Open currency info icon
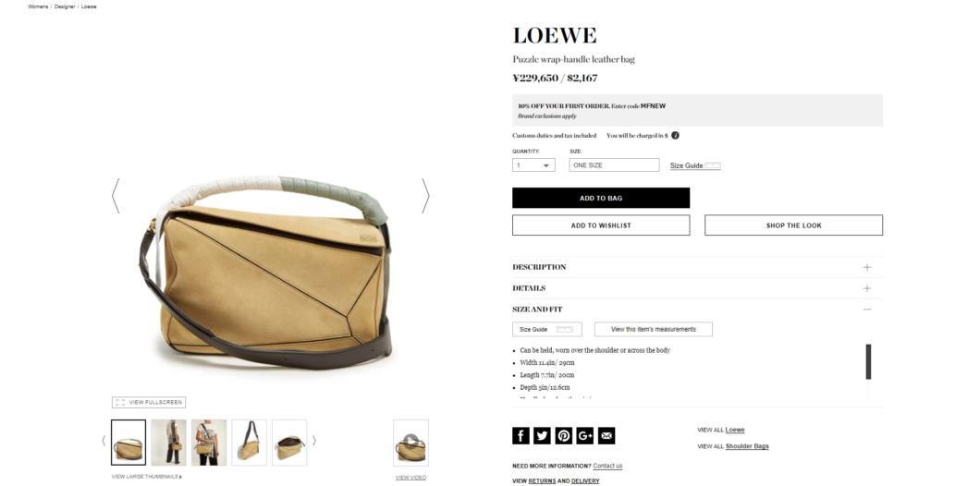The height and width of the screenshot is (486, 980). pyautogui.click(x=675, y=136)
